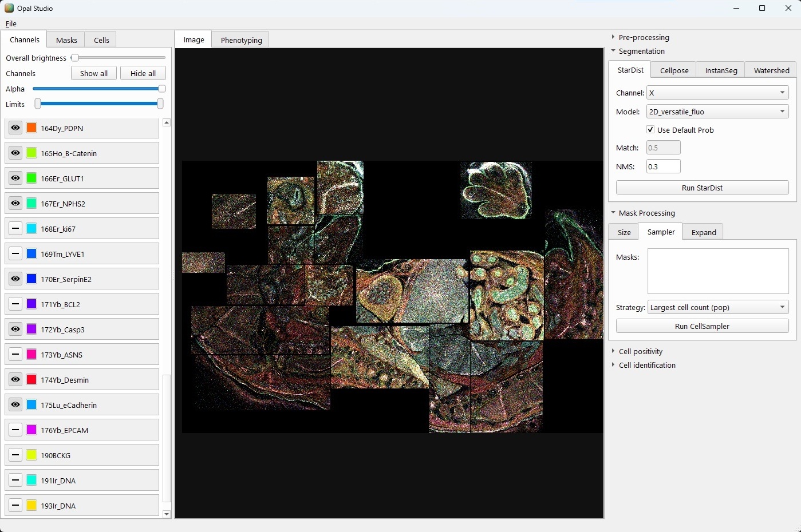Toggle visibility icon for 171Yb_BCL2
The image size is (801, 532).
(15, 304)
